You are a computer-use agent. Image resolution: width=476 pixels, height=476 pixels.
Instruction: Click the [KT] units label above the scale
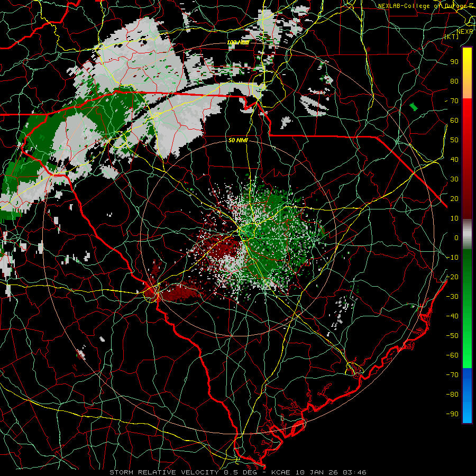pyautogui.click(x=452, y=36)
